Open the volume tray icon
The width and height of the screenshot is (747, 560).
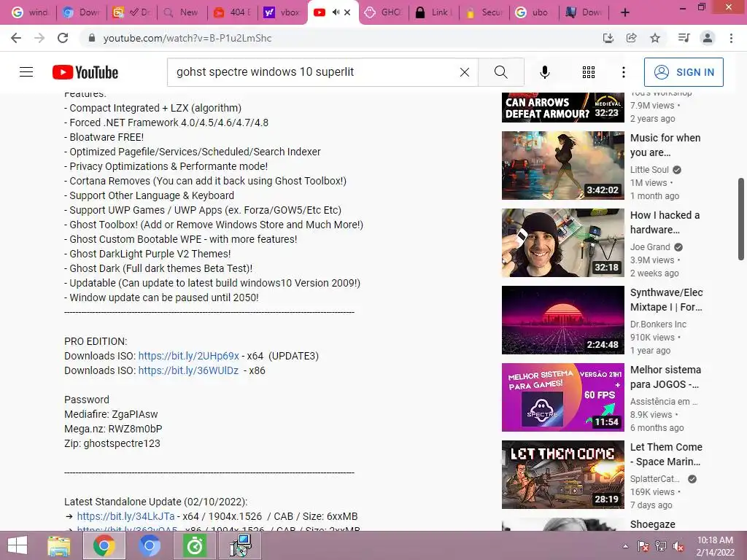678,546
